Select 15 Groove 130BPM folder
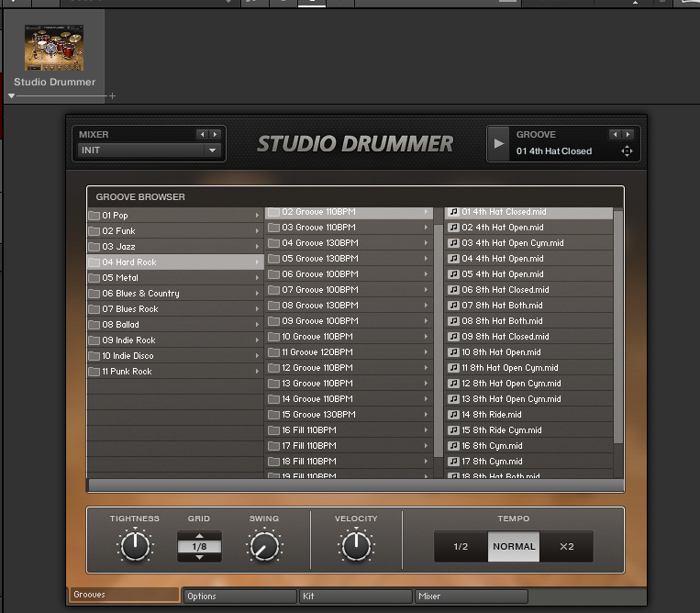Image resolution: width=700 pixels, height=613 pixels. click(x=350, y=415)
